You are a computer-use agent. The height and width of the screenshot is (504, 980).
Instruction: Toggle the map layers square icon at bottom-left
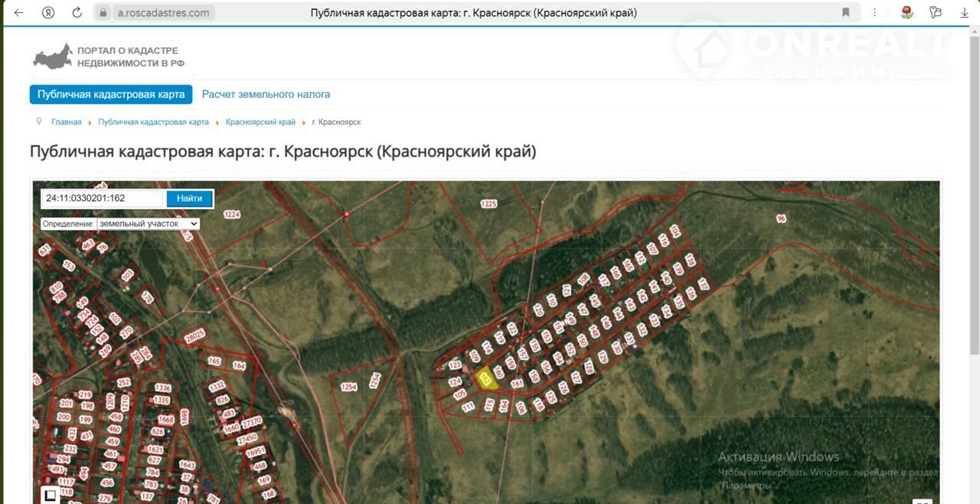[x=50, y=496]
